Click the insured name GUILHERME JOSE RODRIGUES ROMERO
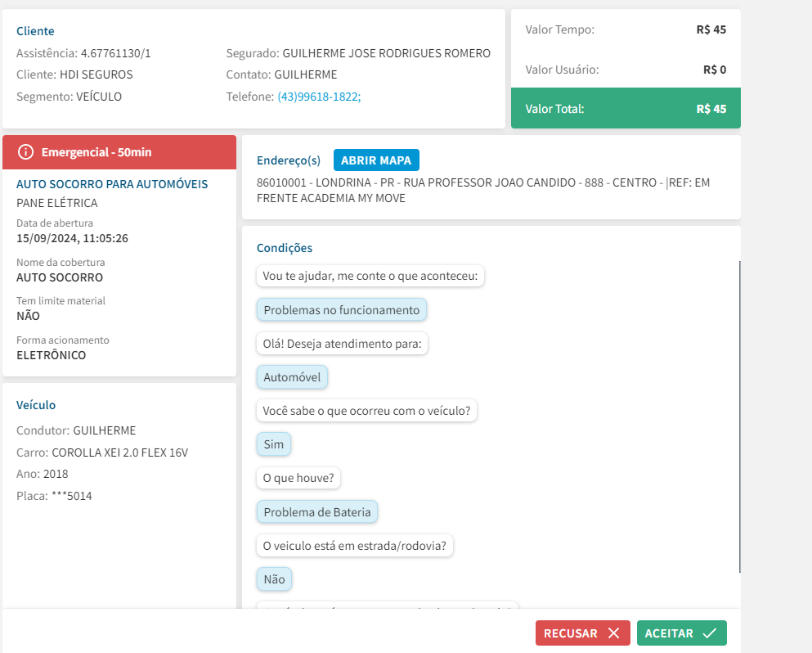The image size is (812, 653). (386, 53)
